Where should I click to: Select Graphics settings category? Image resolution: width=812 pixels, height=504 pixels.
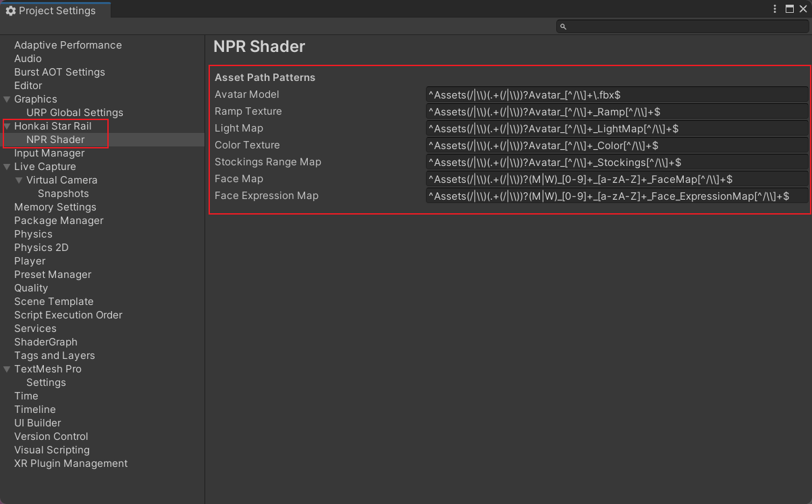[36, 99]
